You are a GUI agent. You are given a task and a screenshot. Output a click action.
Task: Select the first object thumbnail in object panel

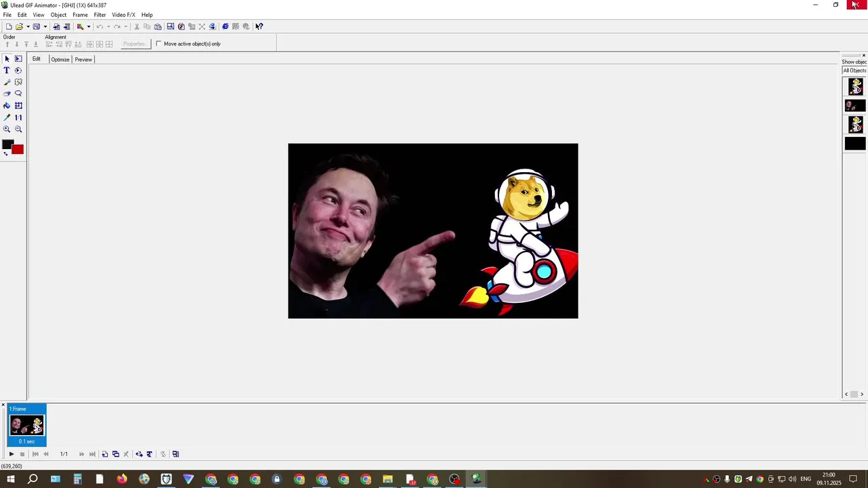[855, 86]
